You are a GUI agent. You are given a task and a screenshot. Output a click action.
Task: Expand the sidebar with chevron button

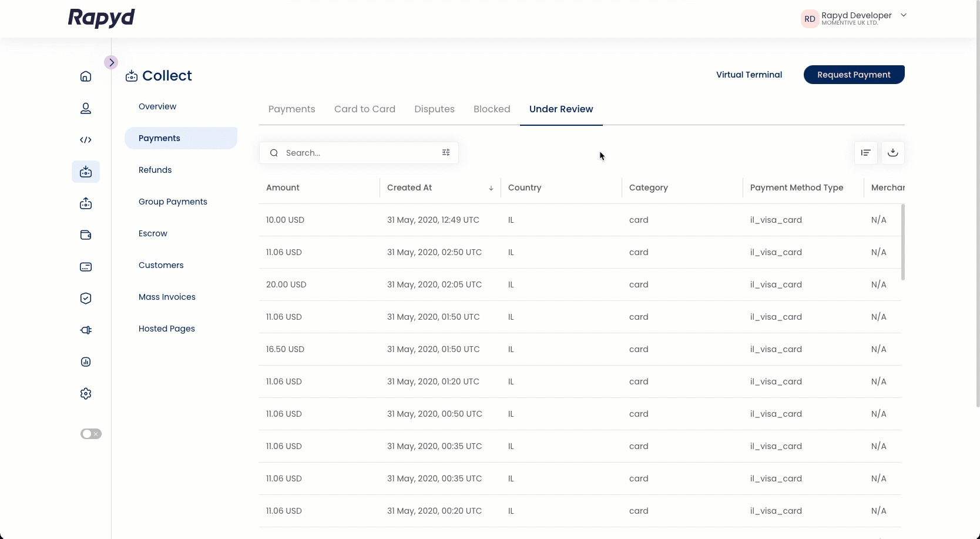pyautogui.click(x=111, y=62)
